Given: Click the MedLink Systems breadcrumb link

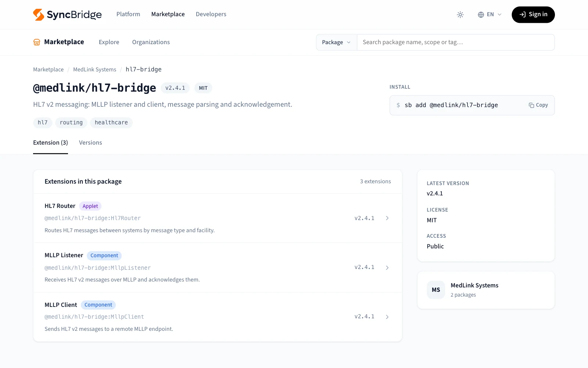Looking at the screenshot, I should [x=94, y=70].
